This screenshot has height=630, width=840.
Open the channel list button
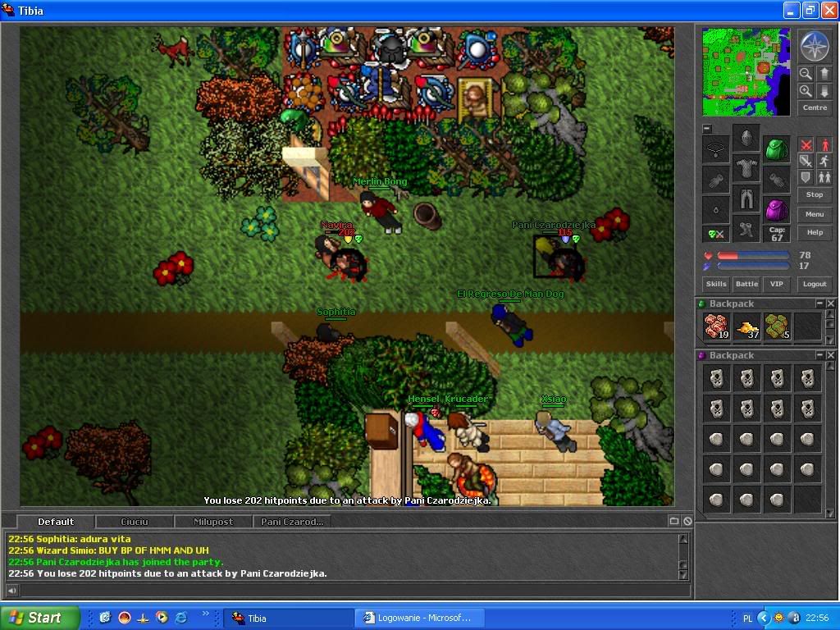tap(674, 521)
